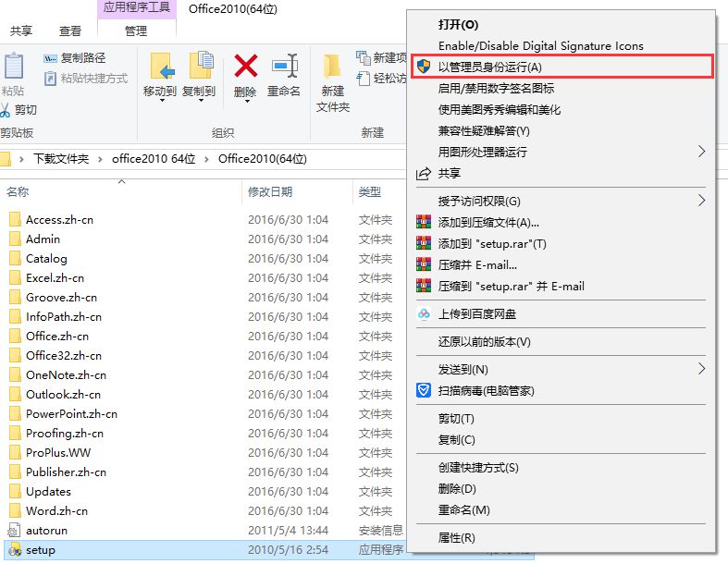The width and height of the screenshot is (728, 576).
Task: Switch to the 管理 ribbon tab
Action: click(x=136, y=31)
